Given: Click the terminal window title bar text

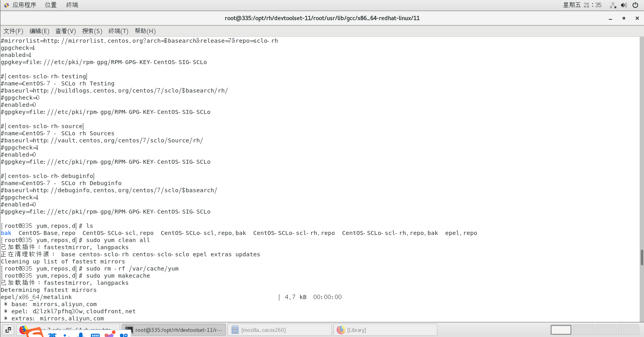Looking at the screenshot, I should point(322,18).
